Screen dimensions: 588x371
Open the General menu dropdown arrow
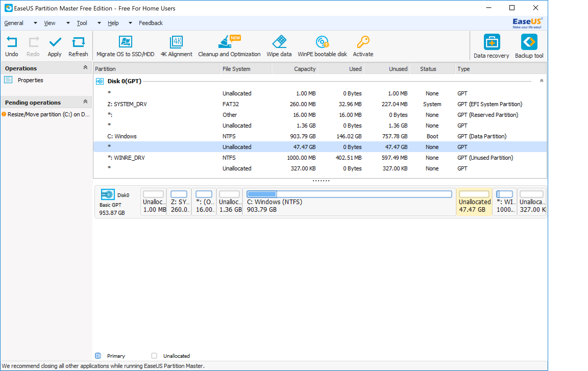pyautogui.click(x=35, y=23)
